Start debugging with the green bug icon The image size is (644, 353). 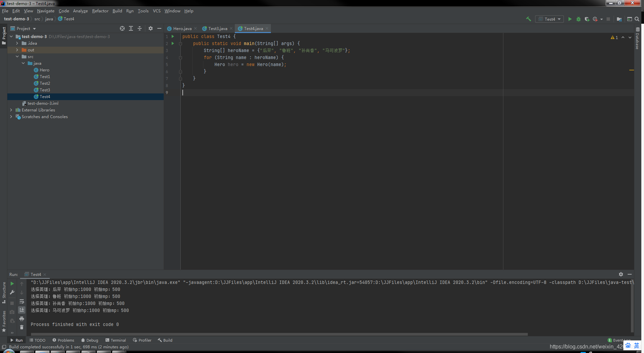point(579,19)
